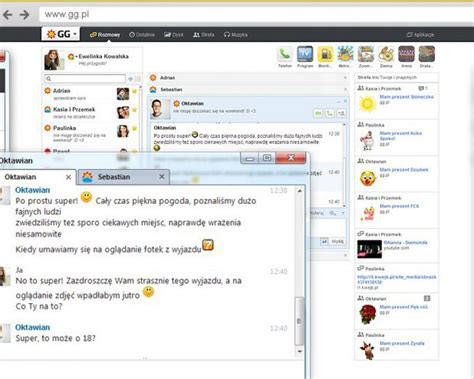Click the add contact plus icon
This screenshot has height=379, width=474.
pyautogui.click(x=130, y=79)
